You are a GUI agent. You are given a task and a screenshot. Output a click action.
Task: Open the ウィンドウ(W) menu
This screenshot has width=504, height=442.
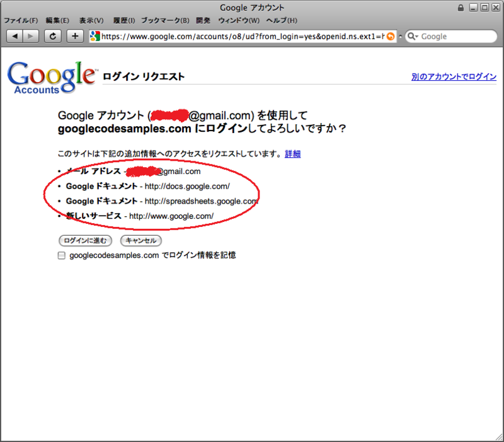239,21
